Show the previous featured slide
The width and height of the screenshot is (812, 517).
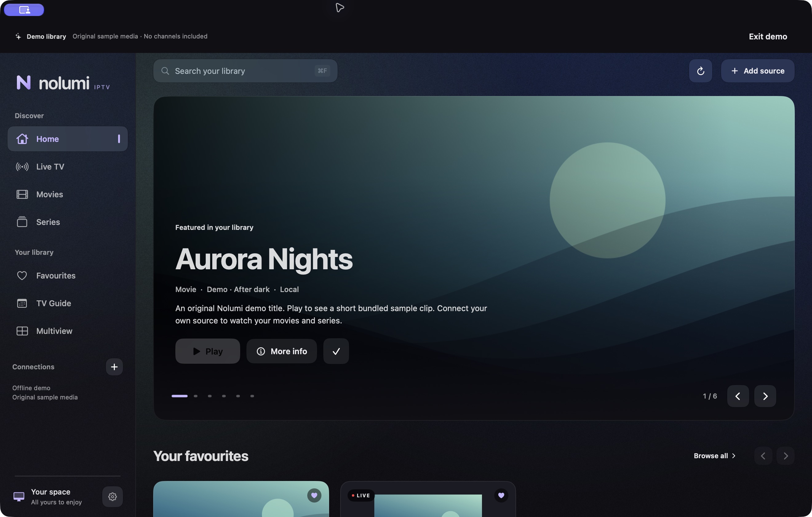(x=738, y=396)
